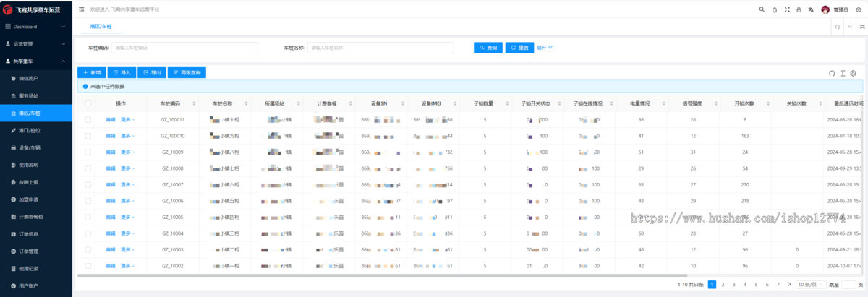Open 微信用户 in the sidebar
The image size is (868, 297).
(x=36, y=78)
